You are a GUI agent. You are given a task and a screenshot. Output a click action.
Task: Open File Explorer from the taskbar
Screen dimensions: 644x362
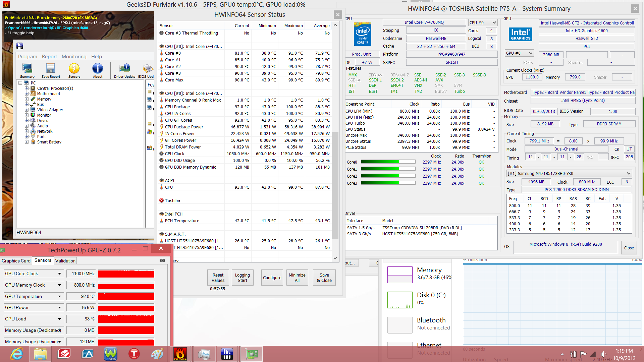pyautogui.click(x=40, y=354)
